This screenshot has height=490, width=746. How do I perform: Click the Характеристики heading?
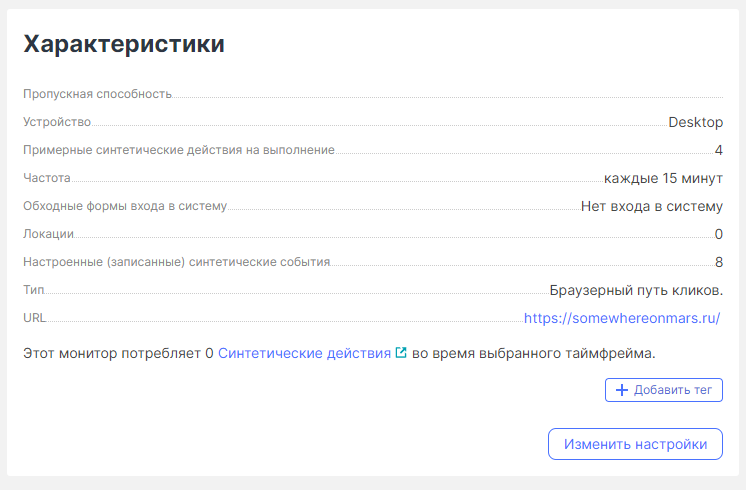(124, 44)
